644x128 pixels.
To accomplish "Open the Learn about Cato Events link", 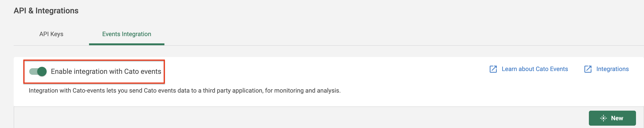I will [x=534, y=69].
